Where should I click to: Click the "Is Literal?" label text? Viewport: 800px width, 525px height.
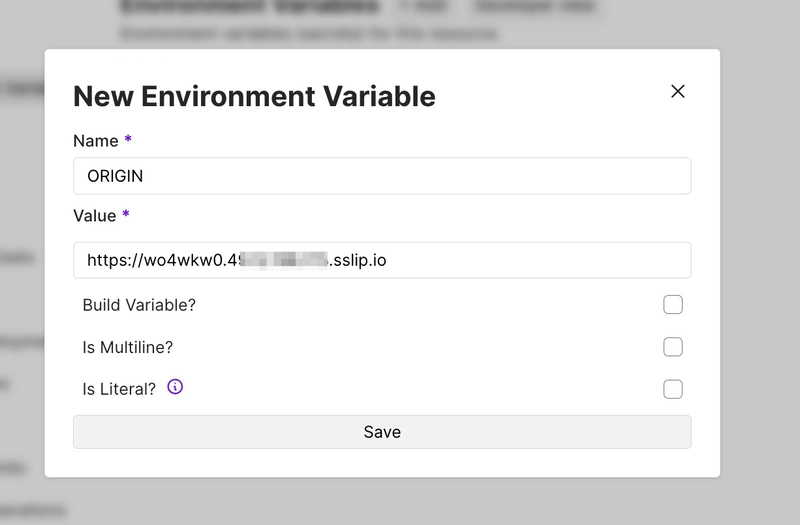tap(119, 389)
